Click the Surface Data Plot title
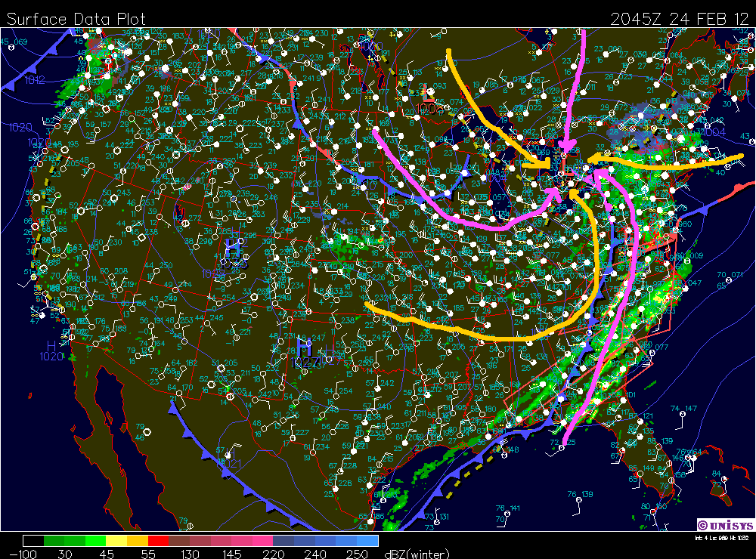 76,19
